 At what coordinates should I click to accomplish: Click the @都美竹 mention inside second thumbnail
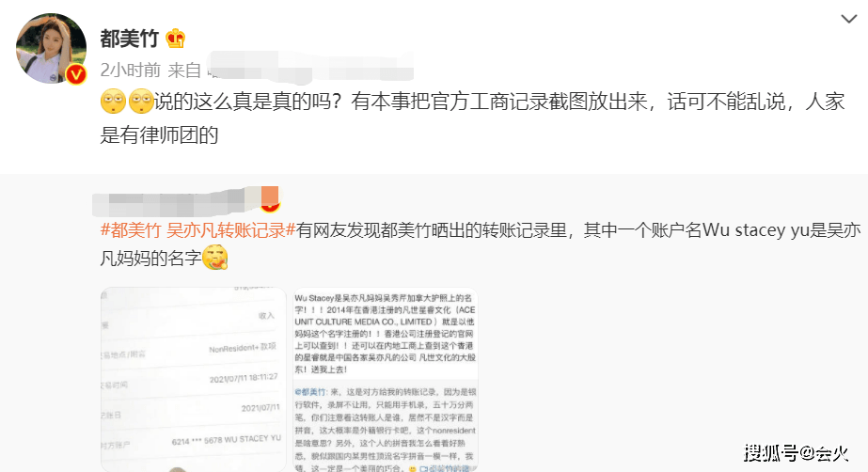(310, 392)
